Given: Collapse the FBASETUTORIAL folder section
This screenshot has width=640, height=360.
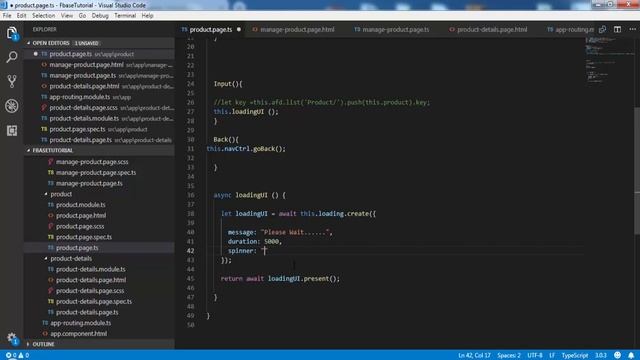Looking at the screenshot, I should coord(29,150).
